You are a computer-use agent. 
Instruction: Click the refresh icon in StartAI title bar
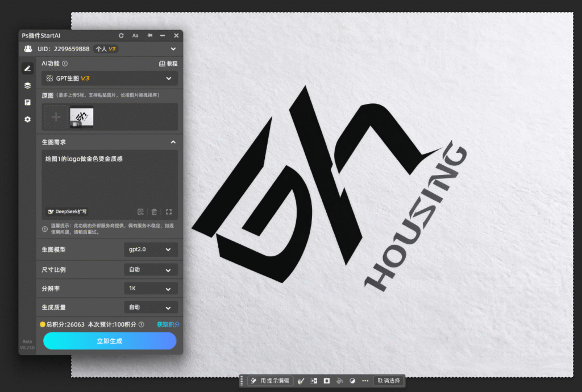[x=121, y=36]
